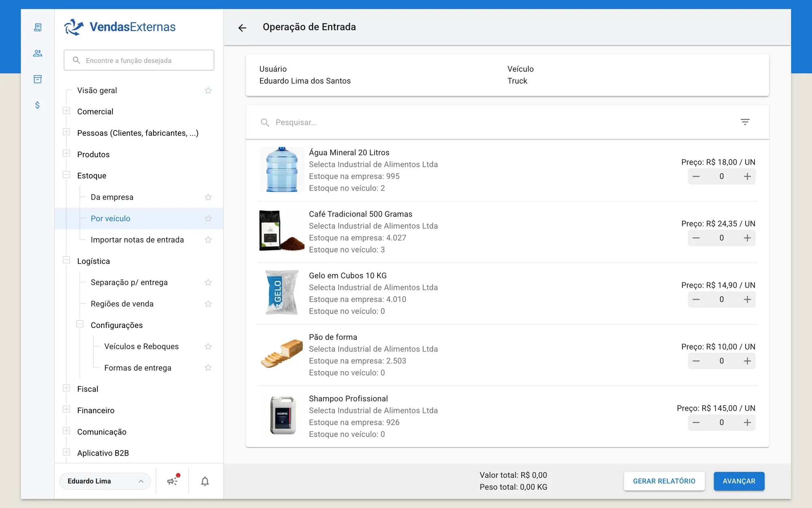Screen dimensions: 812x508
Task: Click the Pão de forma product image
Action: 282,354
